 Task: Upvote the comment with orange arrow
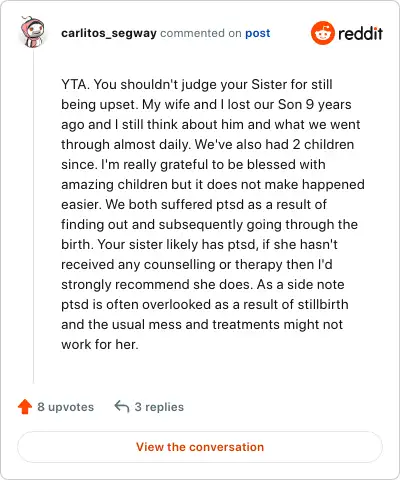[x=25, y=407]
